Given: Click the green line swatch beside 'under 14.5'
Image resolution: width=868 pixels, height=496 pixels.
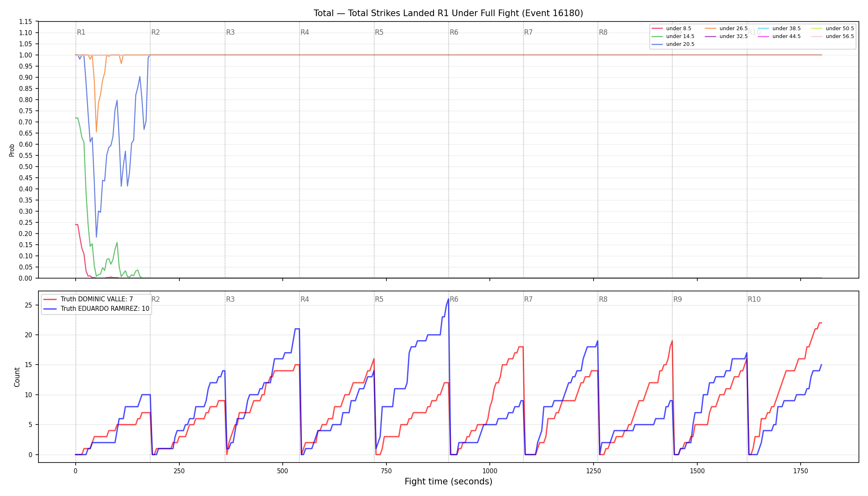Looking at the screenshot, I should (657, 36).
